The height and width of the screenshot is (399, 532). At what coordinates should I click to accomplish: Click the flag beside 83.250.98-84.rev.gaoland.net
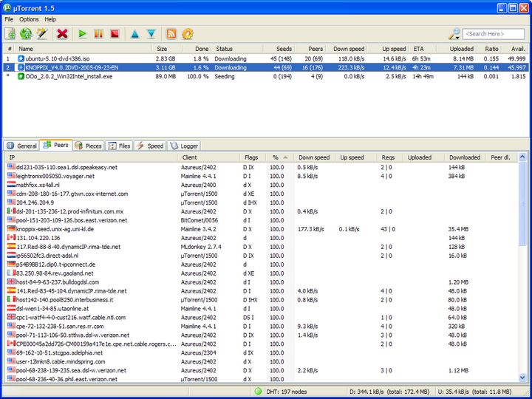(11, 273)
